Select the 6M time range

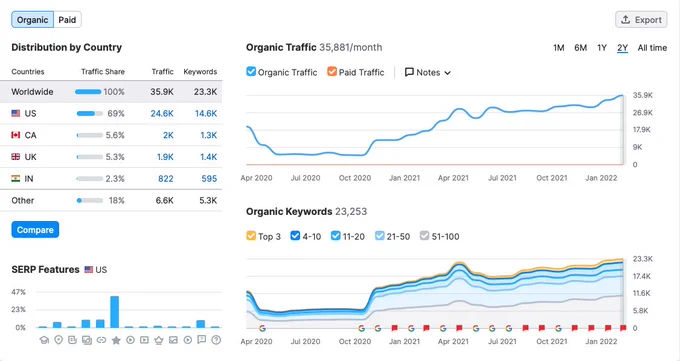580,48
